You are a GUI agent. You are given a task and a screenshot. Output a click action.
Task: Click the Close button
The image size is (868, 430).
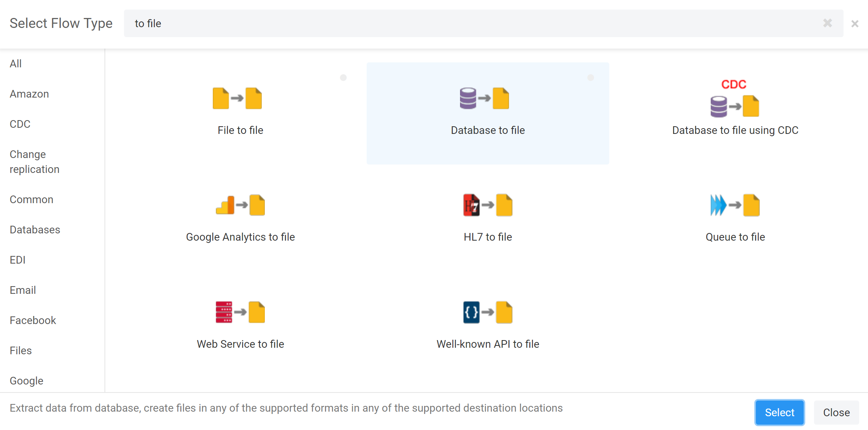pos(836,412)
